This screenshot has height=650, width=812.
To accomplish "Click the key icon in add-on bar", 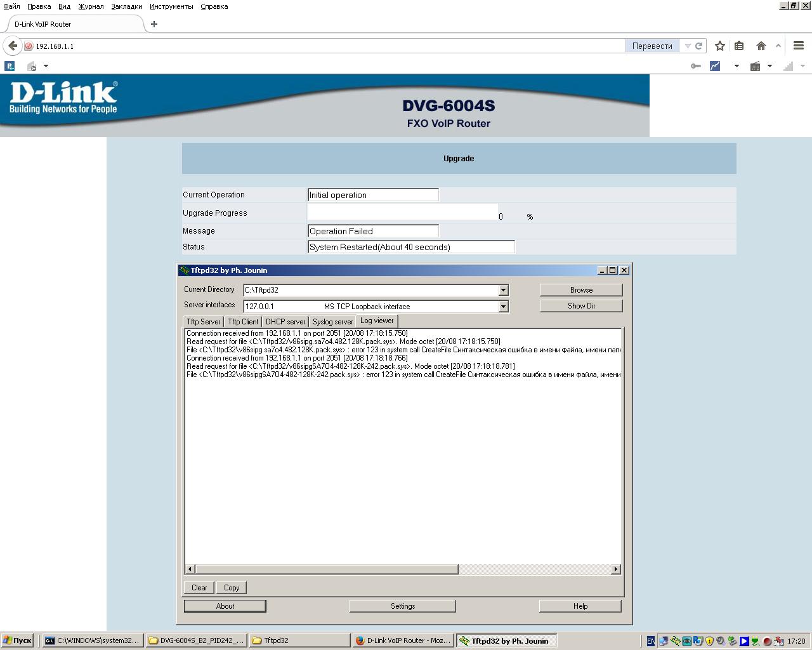I will click(x=696, y=66).
